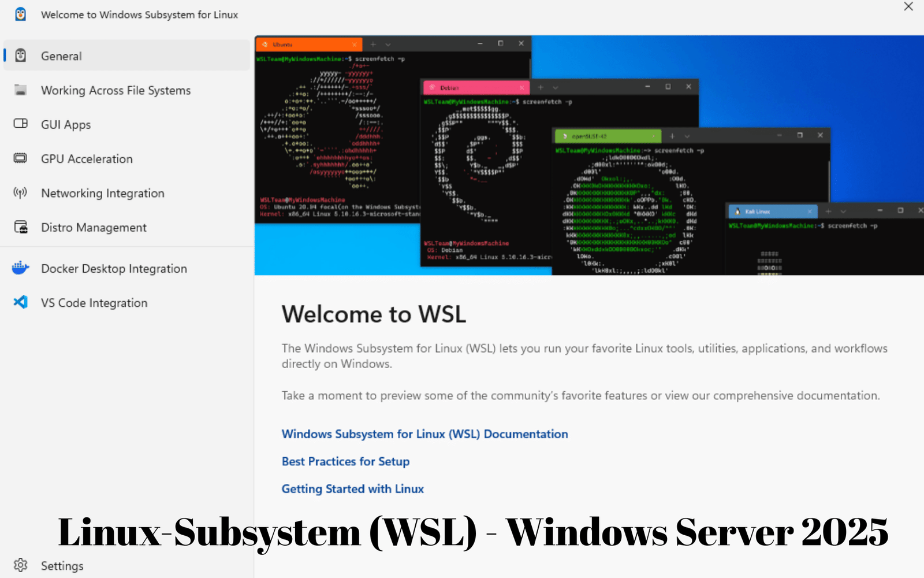The height and width of the screenshot is (578, 924).
Task: Open GPU Acceleration via its sidebar icon
Action: tap(20, 158)
